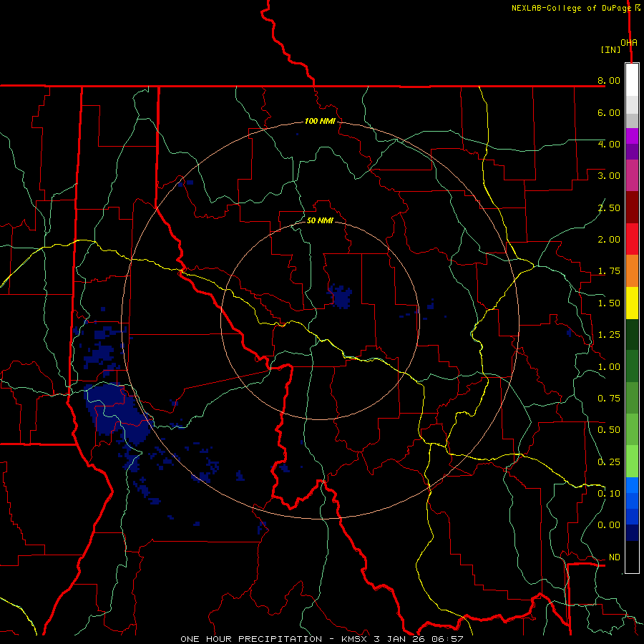
Task: Select the 0.75 legend value
Action: (609, 399)
